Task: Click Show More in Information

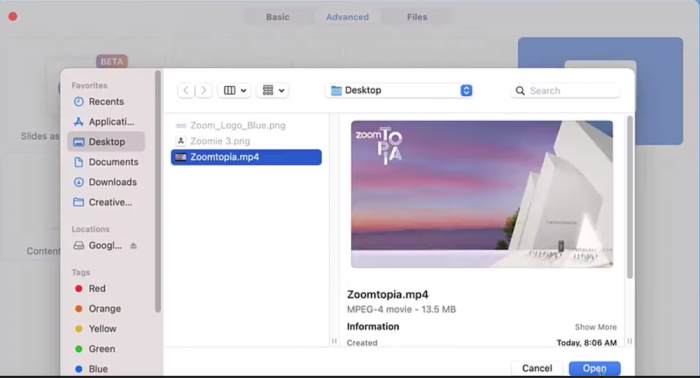Action: click(x=596, y=327)
